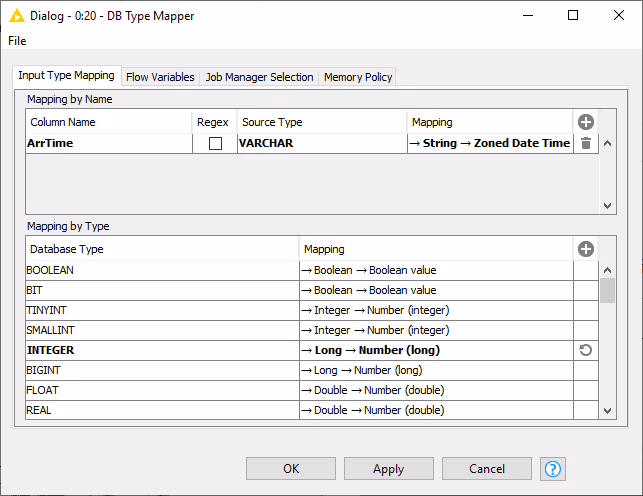Image resolution: width=643 pixels, height=496 pixels.
Task: Open the Job Manager Selection tab
Action: 259,77
